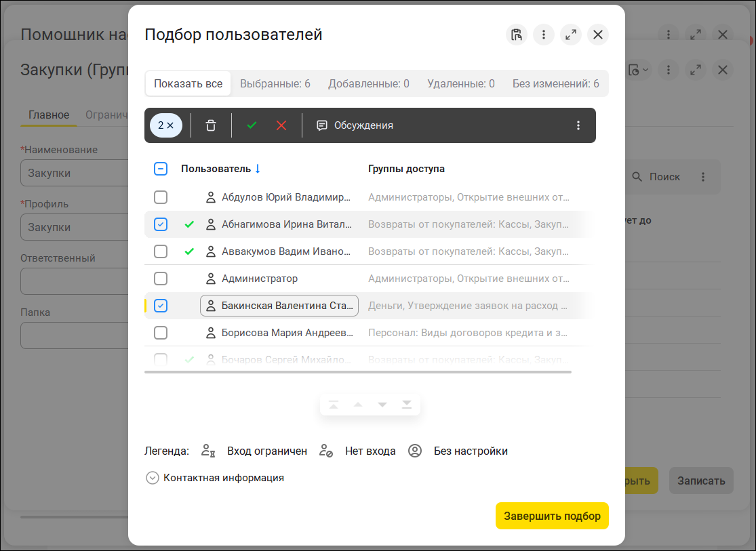756x551 pixels.
Task: Click the trash delete icon in the dark toolbar
Action: [211, 125]
